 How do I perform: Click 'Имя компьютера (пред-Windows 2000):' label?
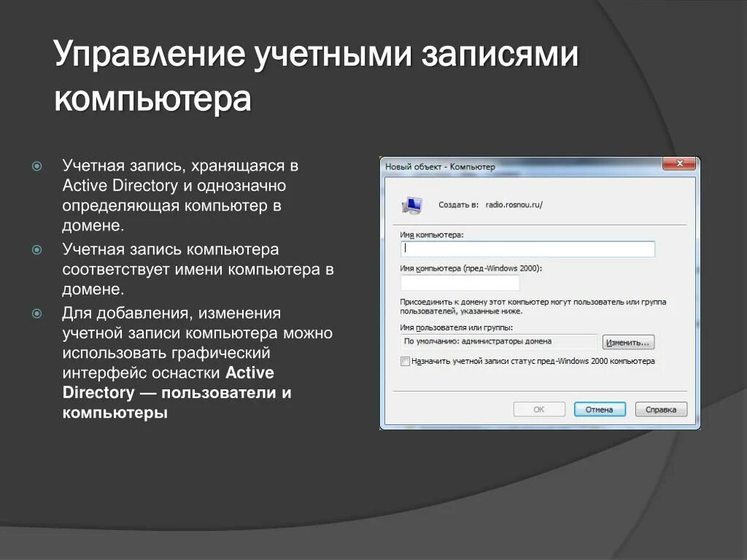[x=471, y=268]
